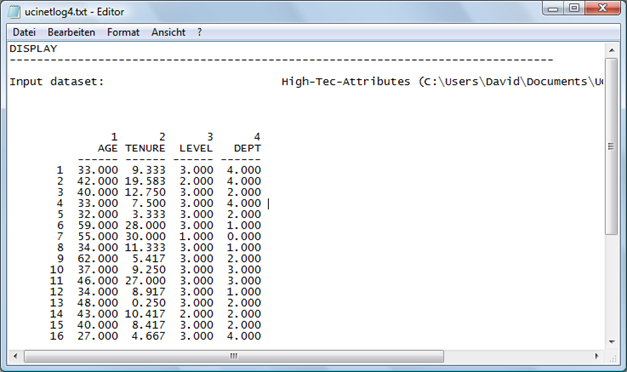Click the LEVEL column header
The width and height of the screenshot is (627, 372).
coord(196,148)
